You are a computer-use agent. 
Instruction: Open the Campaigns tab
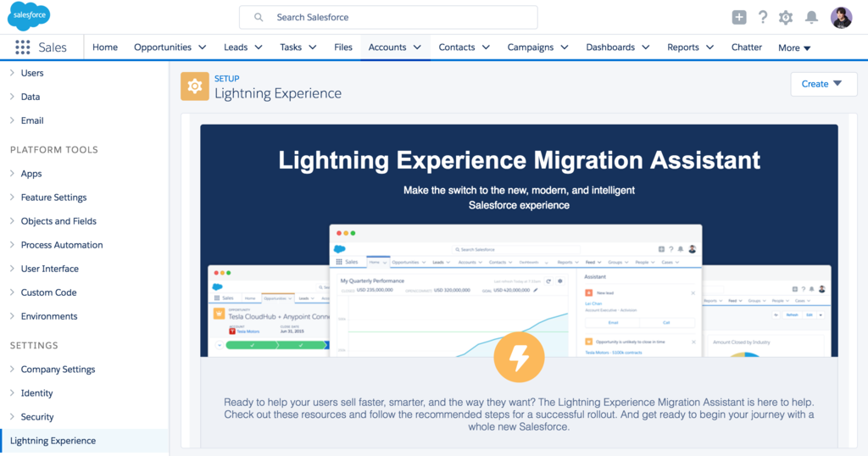[x=531, y=47]
